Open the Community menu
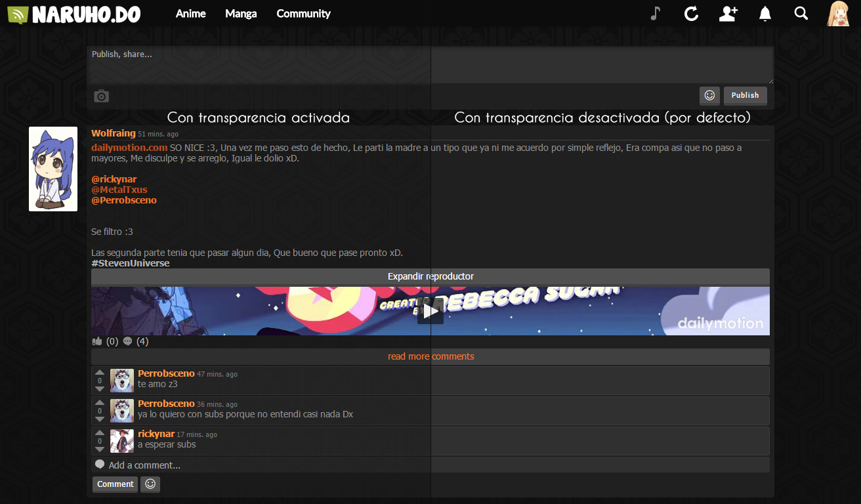The height and width of the screenshot is (504, 861). tap(303, 14)
